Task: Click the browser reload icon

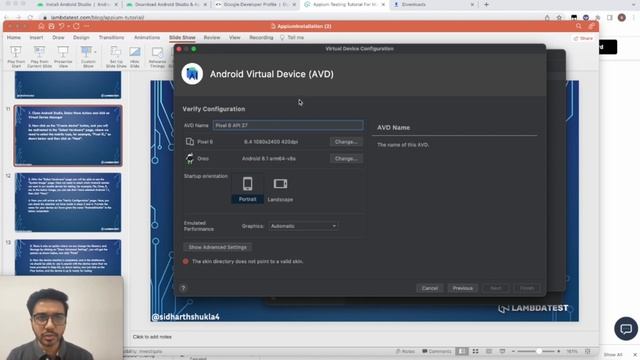Action: click(x=30, y=18)
